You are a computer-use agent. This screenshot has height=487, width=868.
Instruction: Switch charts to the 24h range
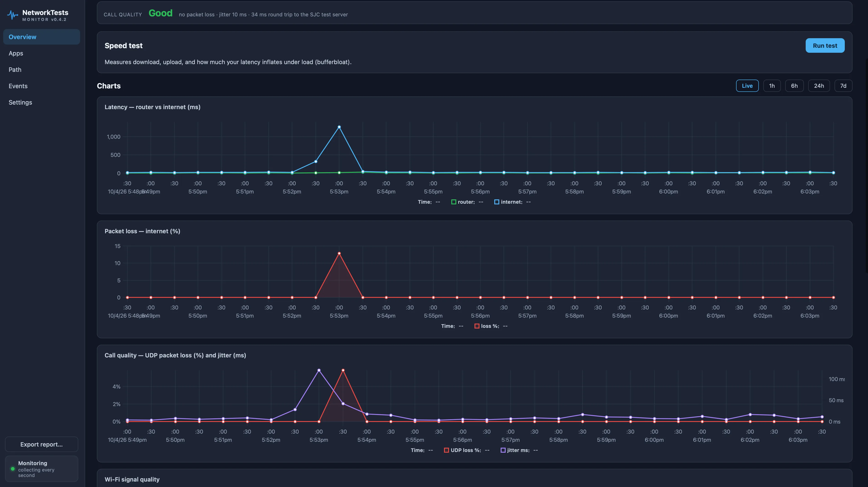(819, 85)
